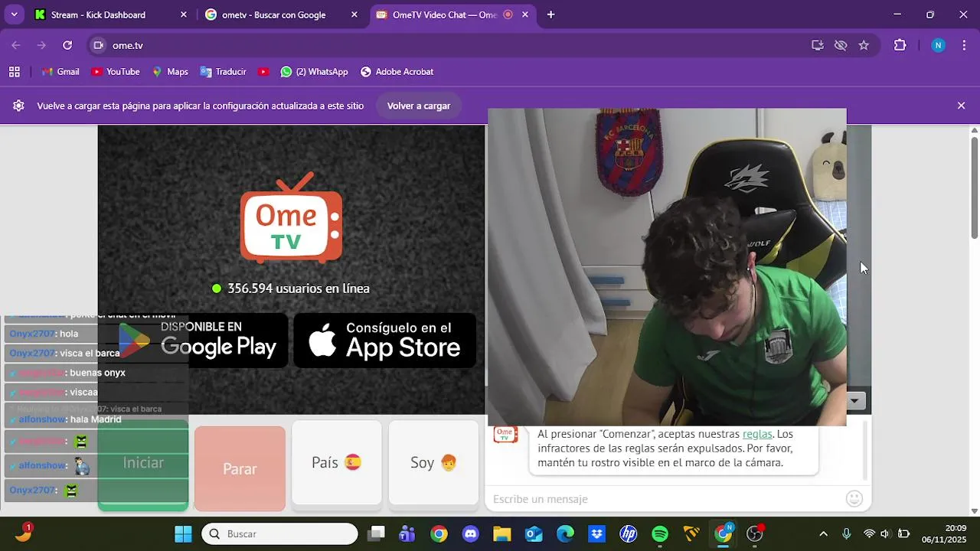Open Microsoft Edge from taskbar
Screen dimensions: 980x551
coord(565,533)
